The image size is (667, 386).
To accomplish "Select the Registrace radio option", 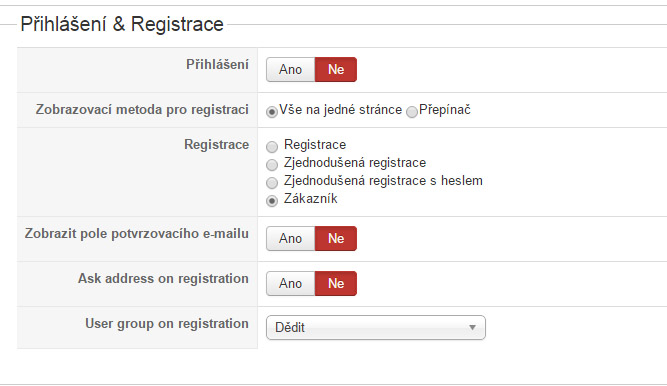I will [x=272, y=147].
